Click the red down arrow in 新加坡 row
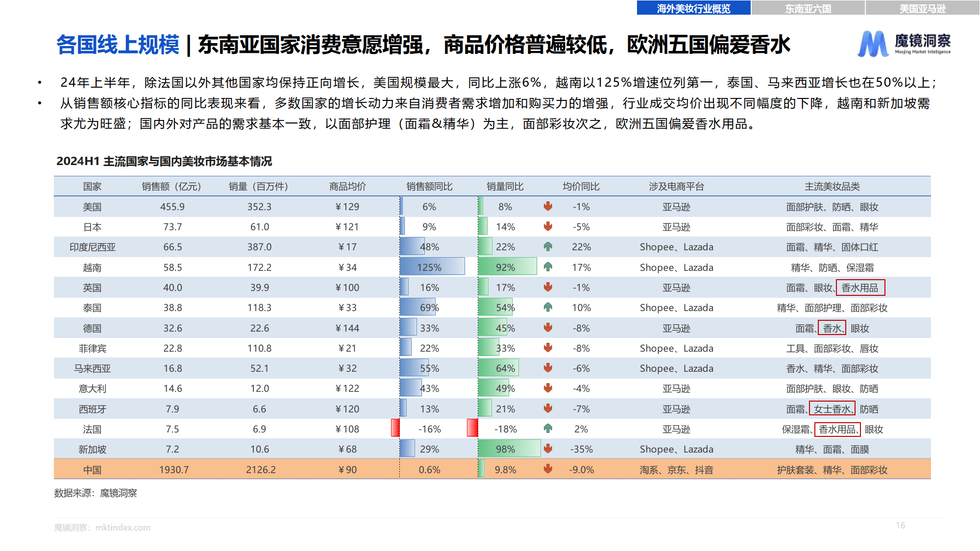 click(548, 449)
